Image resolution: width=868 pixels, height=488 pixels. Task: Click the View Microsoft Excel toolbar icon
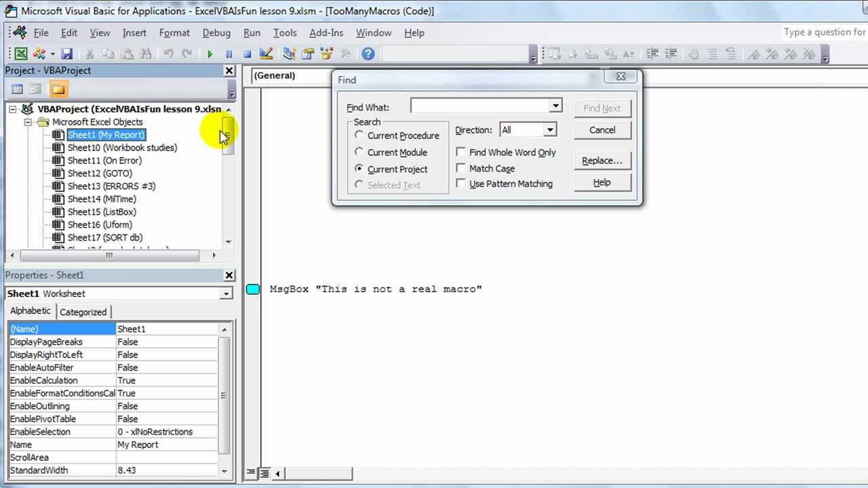coord(20,54)
